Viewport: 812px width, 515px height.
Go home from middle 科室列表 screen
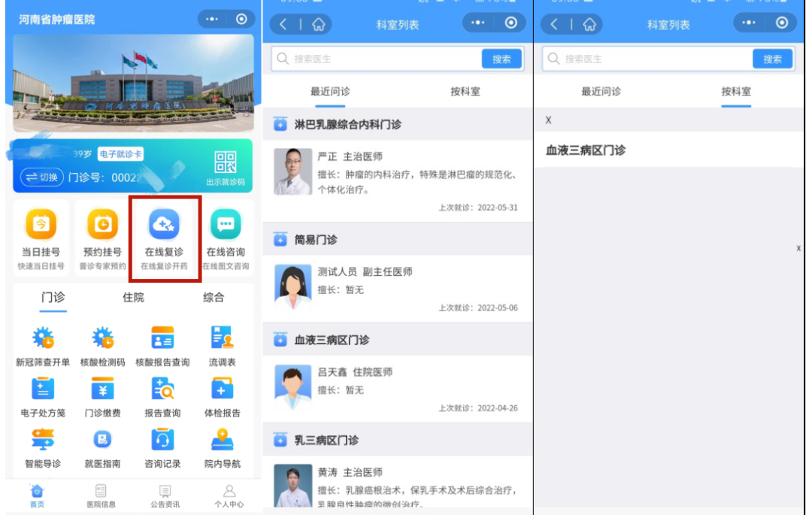click(318, 24)
